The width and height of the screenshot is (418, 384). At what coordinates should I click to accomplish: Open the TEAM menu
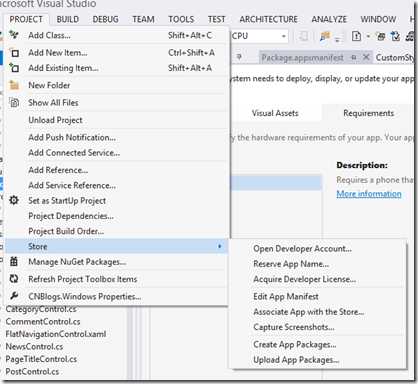pyautogui.click(x=143, y=19)
